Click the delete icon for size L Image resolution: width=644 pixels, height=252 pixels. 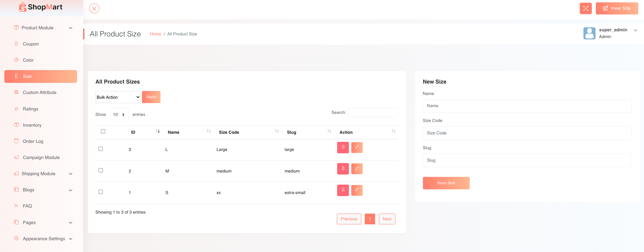[343, 148]
